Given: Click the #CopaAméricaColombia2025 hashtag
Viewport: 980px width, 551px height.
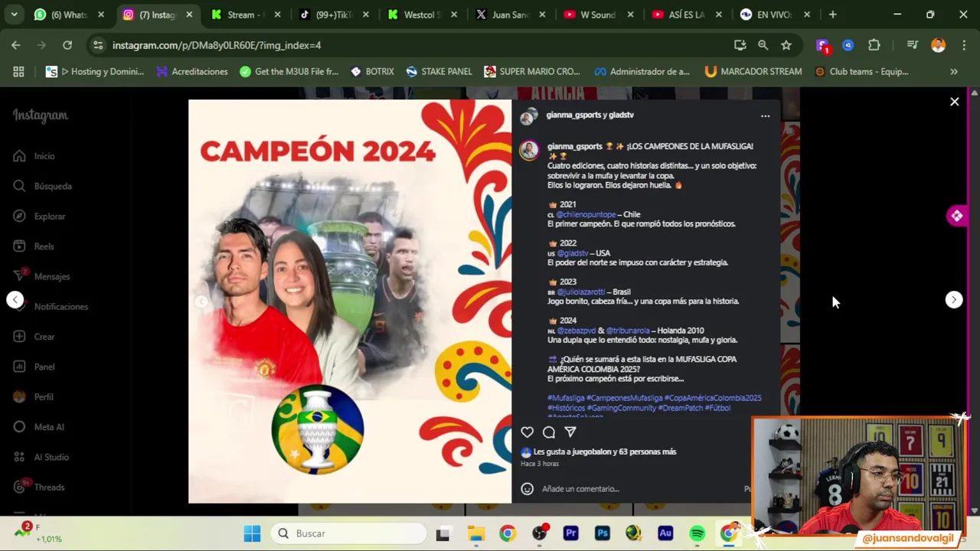Looking at the screenshot, I should [713, 398].
